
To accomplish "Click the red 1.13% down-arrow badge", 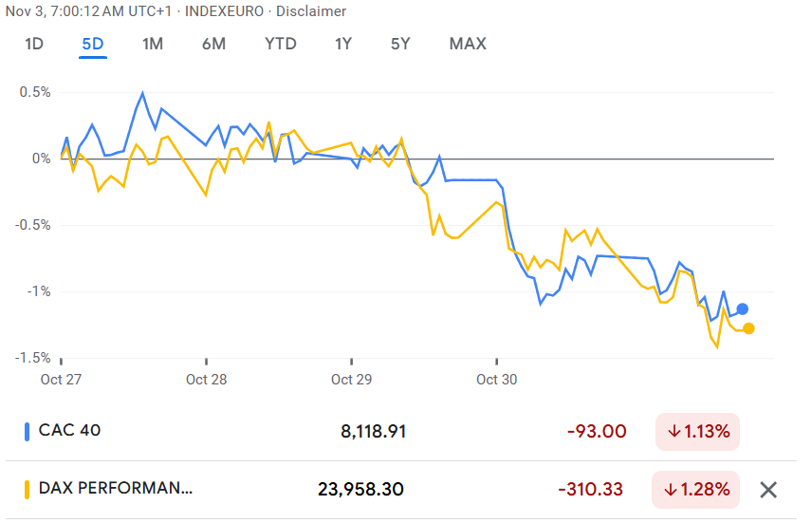I will pyautogui.click(x=697, y=432).
